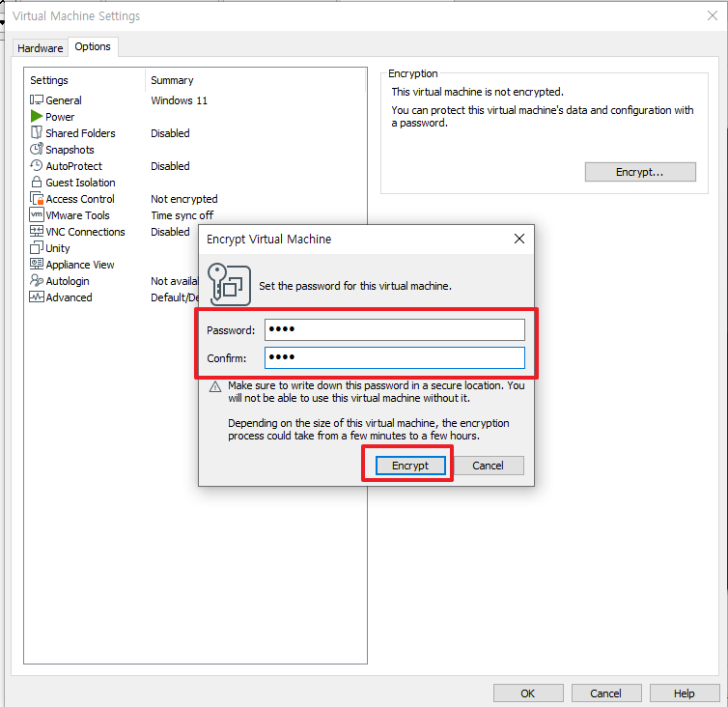Click the 'Not encrypted' summary value
Screen dimensions: 728x707
pyautogui.click(x=183, y=199)
